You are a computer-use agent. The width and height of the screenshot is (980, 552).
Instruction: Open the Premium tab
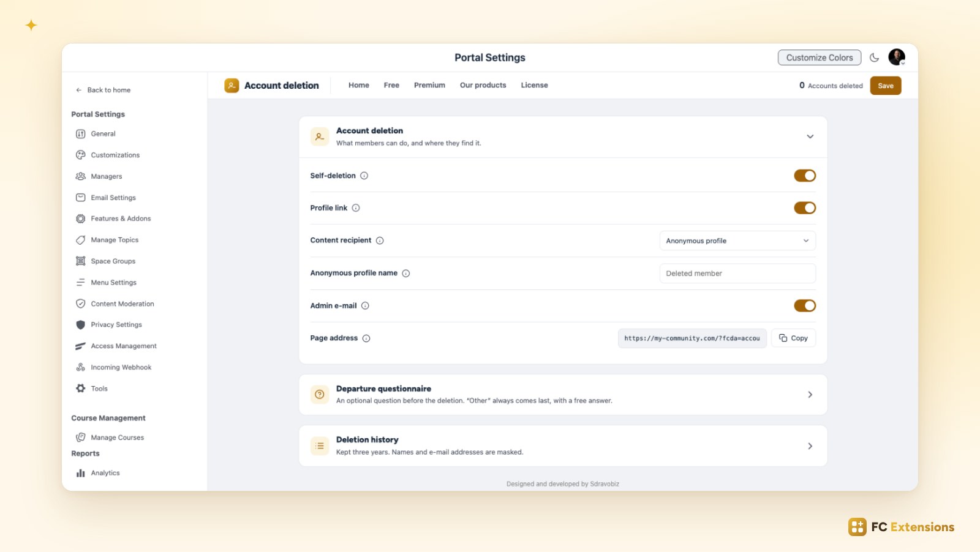coord(429,85)
